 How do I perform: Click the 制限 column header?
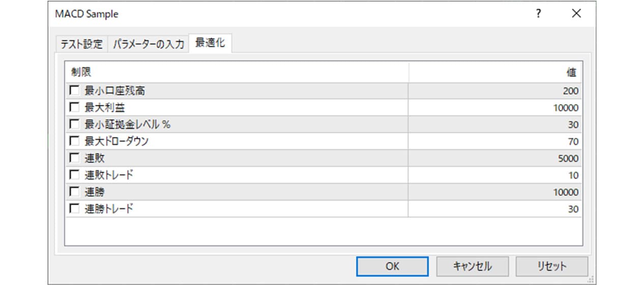[x=237, y=72]
